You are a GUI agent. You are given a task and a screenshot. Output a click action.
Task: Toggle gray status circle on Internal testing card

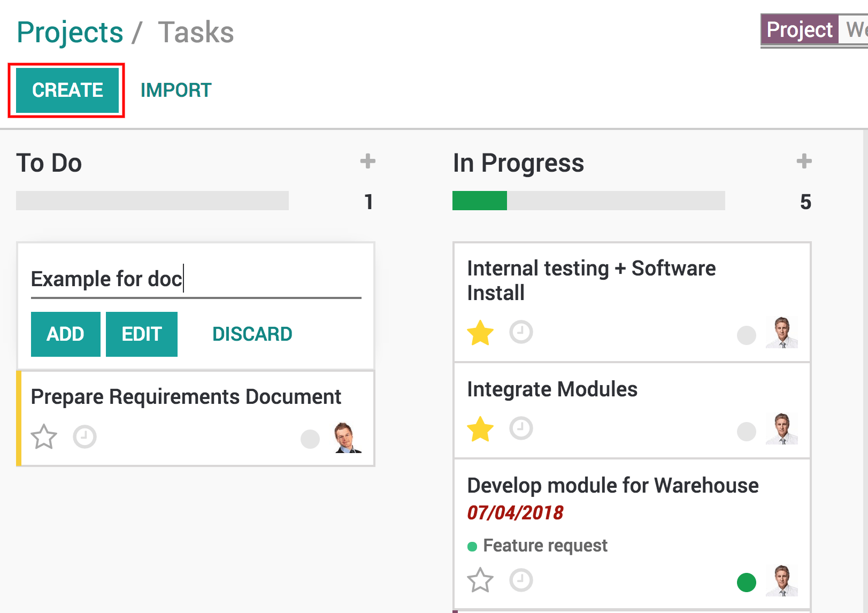pyautogui.click(x=746, y=336)
